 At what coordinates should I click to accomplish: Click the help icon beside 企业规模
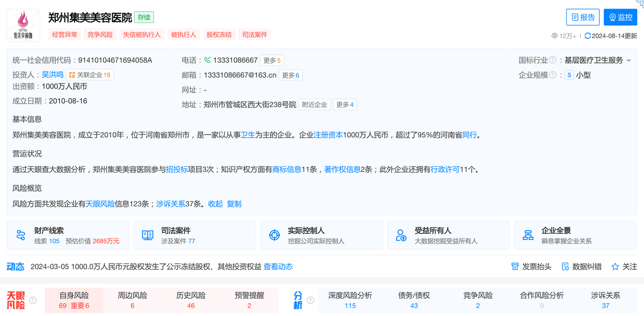pyautogui.click(x=553, y=75)
